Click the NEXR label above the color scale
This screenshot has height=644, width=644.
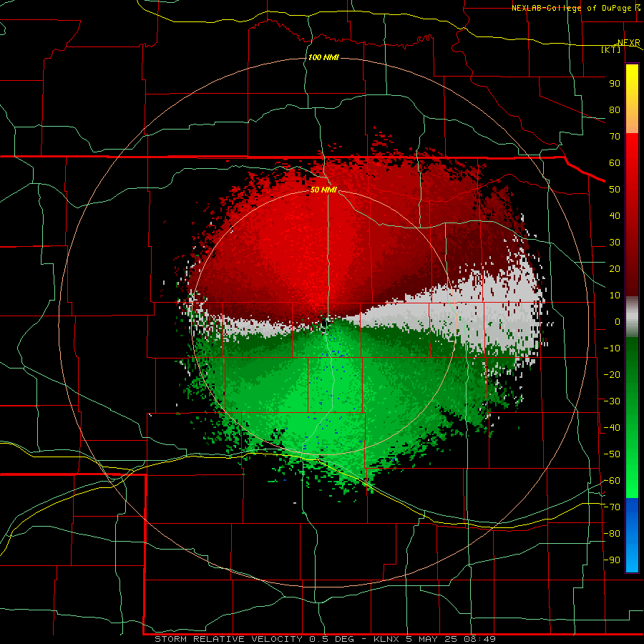[629, 43]
